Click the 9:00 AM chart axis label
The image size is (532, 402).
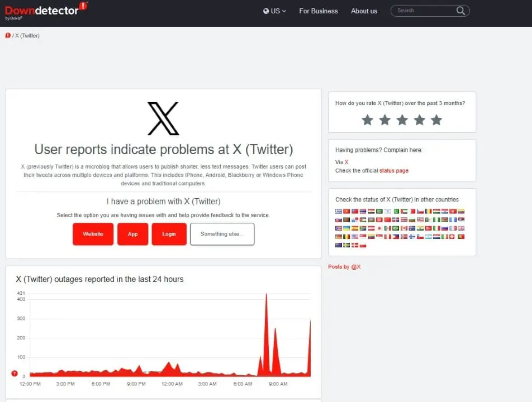(x=278, y=384)
